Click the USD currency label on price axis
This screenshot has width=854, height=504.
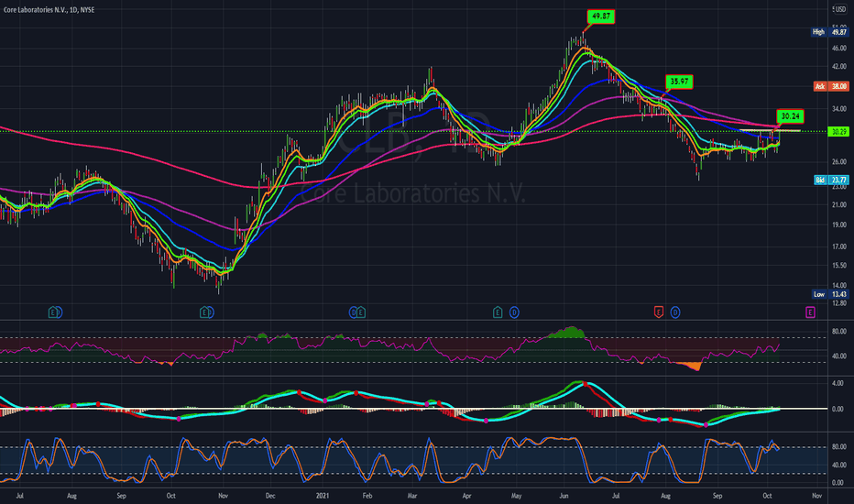tap(839, 9)
